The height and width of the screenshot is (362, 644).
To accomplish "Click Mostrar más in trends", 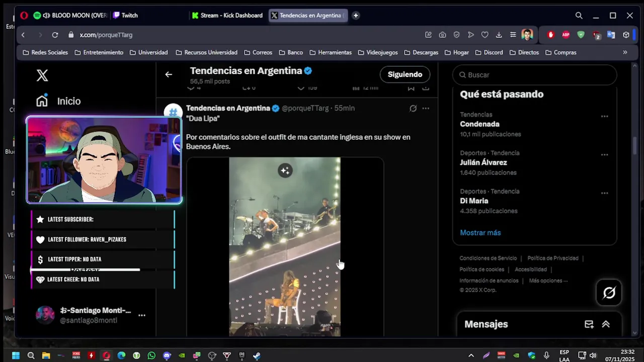I will [x=480, y=233].
